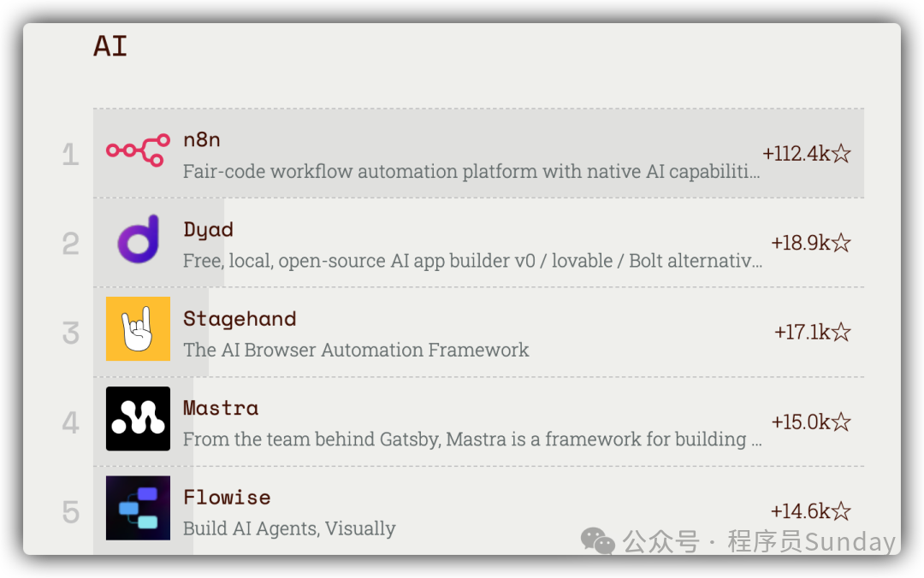Viewport: 924px width, 578px height.
Task: Open the Stagehand project title link
Action: 240,319
